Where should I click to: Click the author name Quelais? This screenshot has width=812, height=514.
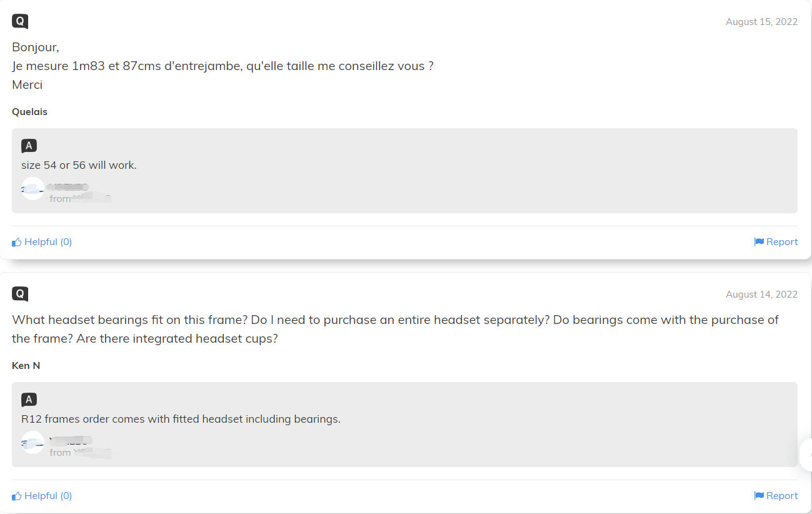(29, 112)
